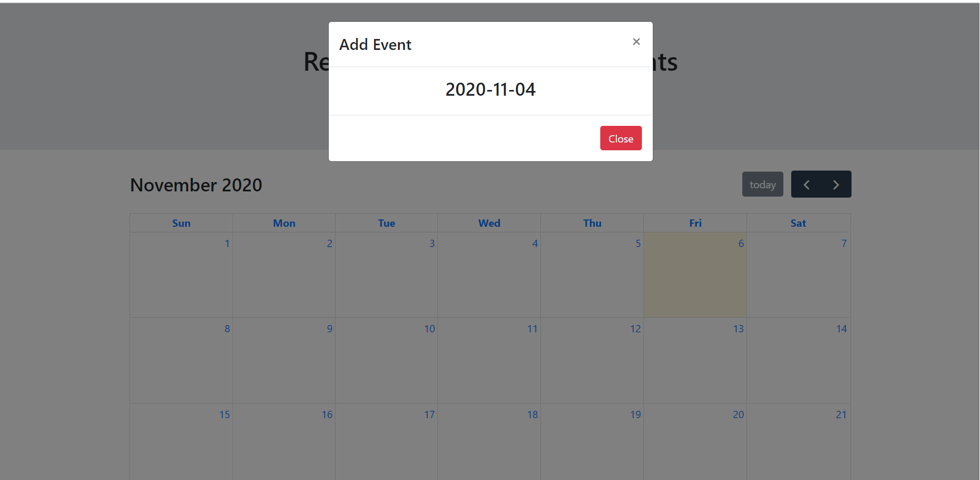Click the Wed column header

(x=489, y=223)
